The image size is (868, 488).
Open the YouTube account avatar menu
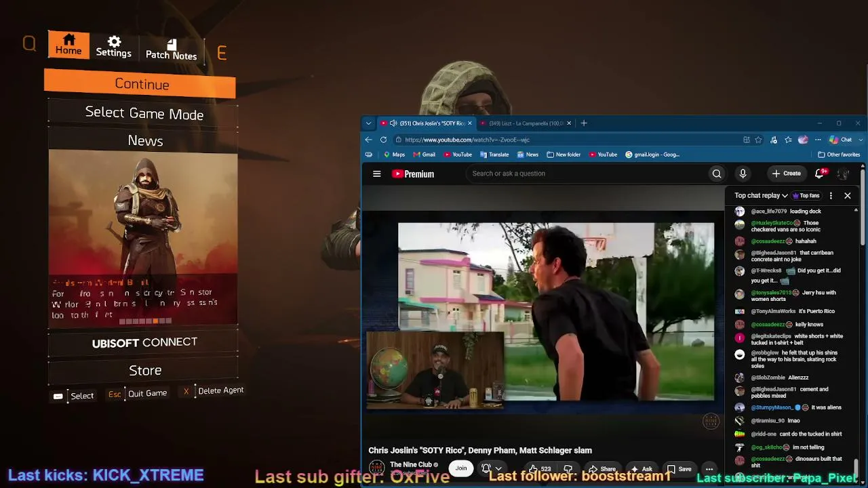[843, 174]
